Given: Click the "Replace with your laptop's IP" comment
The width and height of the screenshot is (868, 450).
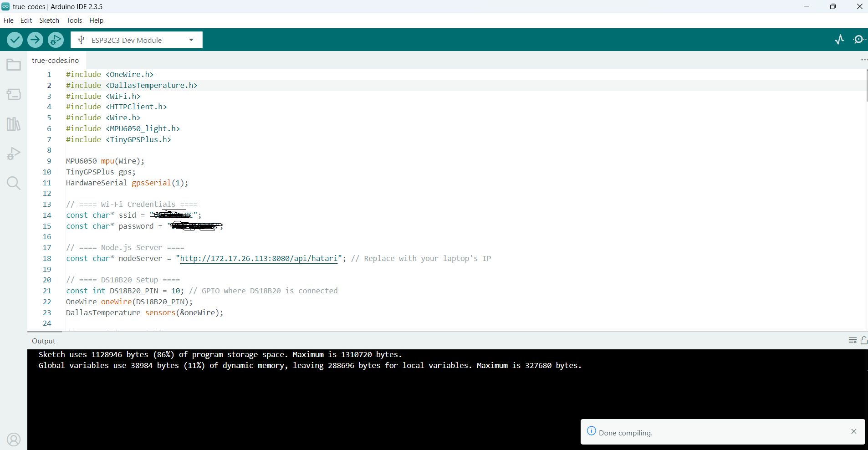Looking at the screenshot, I should tap(421, 258).
